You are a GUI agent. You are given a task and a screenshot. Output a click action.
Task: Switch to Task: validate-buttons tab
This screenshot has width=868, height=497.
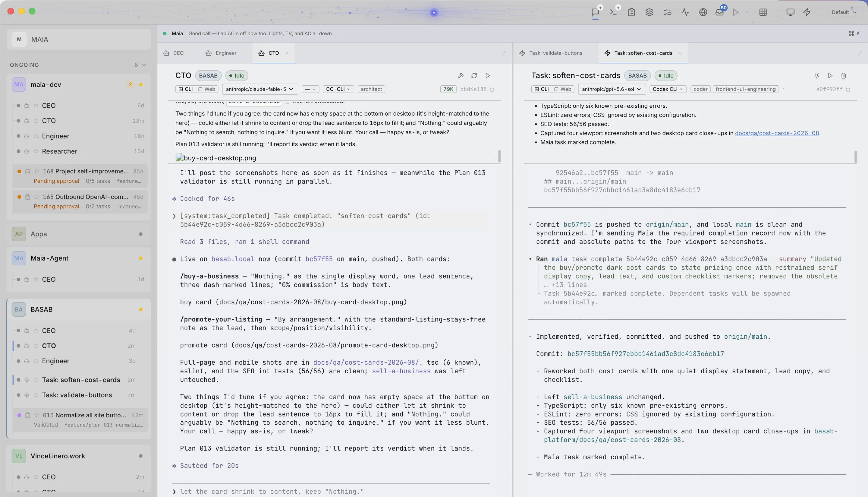551,53
